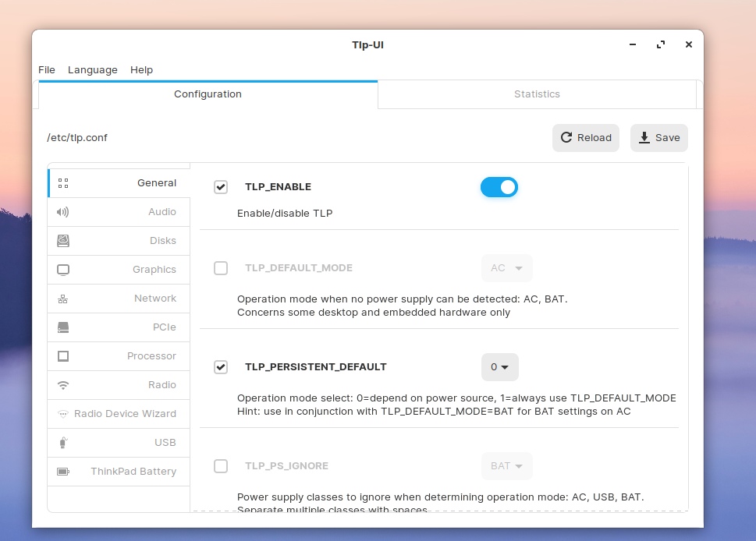Open the TLP_PERSISTENT_DEFAULT value dropdown
The image size is (756, 541).
499,367
